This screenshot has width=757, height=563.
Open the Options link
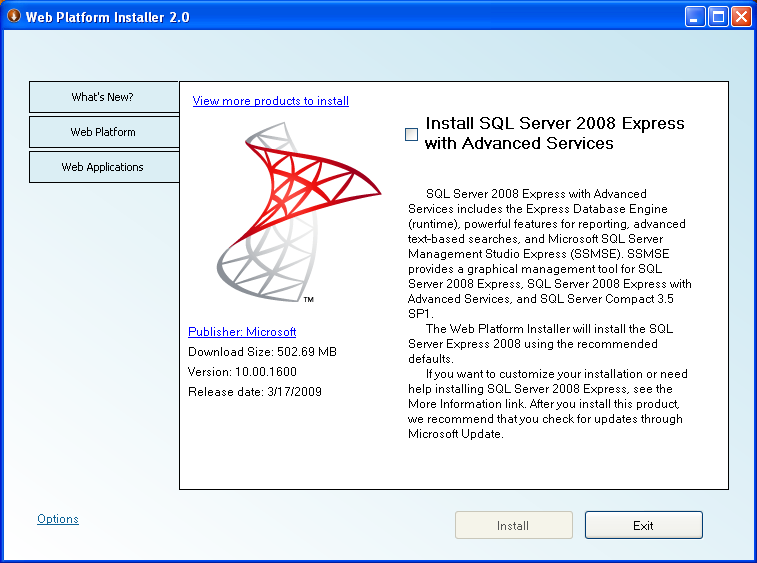point(58,519)
